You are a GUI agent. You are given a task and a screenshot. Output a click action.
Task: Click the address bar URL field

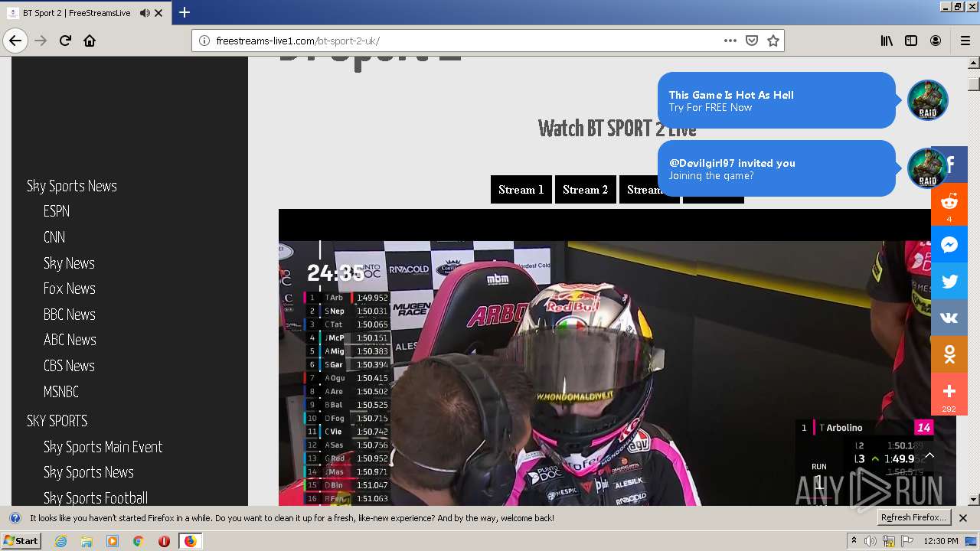point(467,41)
